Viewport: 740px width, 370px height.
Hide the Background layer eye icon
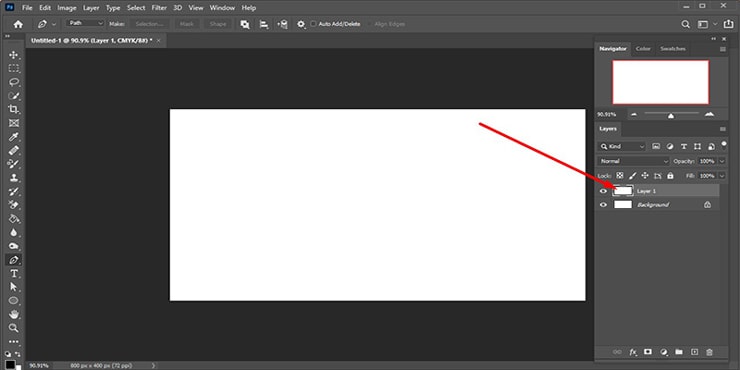603,205
